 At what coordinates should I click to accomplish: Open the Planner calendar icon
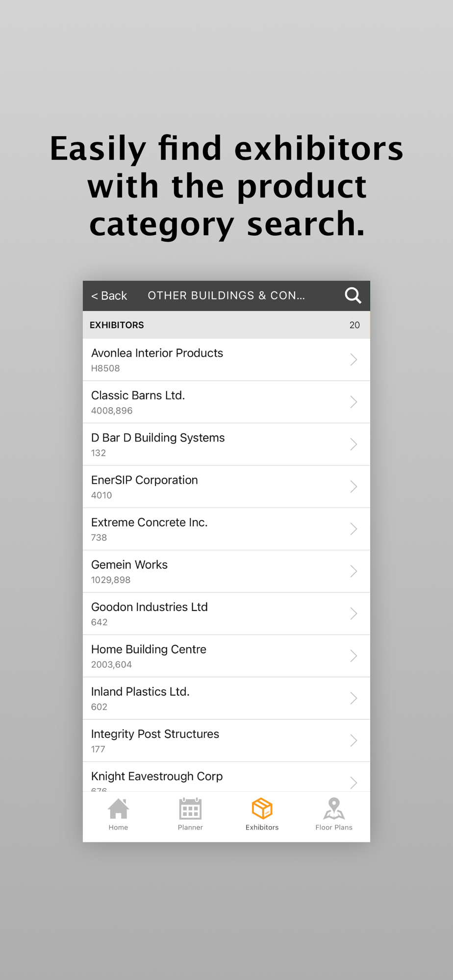tap(190, 809)
